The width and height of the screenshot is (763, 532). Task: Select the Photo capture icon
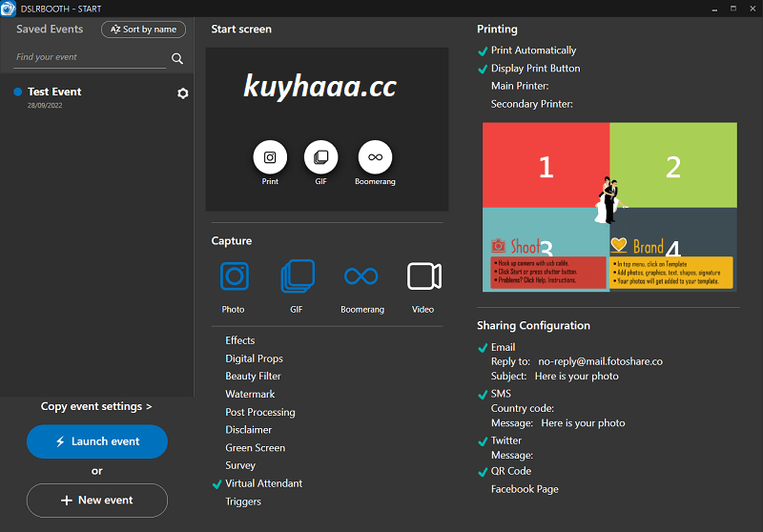click(235, 276)
